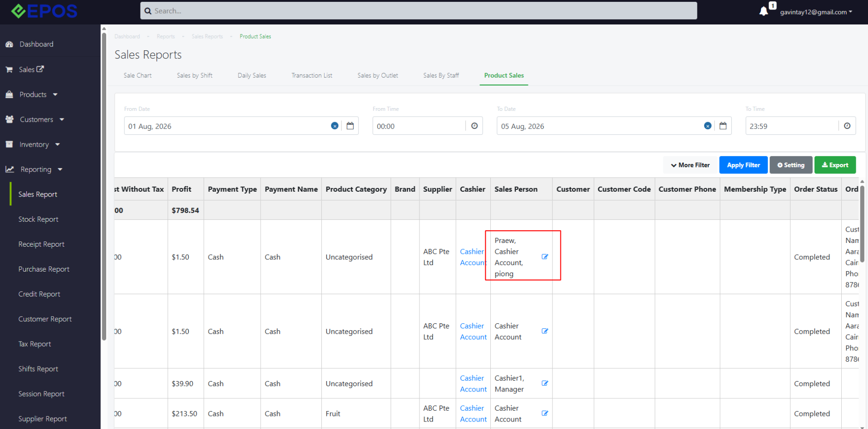868x429 pixels.
Task: Open Session Report in sidebar
Action: click(x=41, y=393)
